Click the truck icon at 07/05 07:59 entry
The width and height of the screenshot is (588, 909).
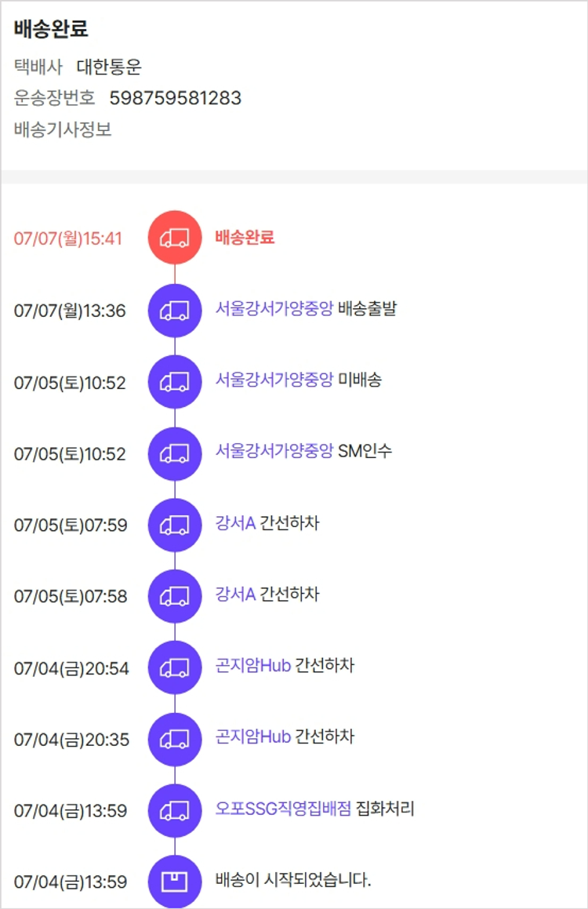[175, 525]
